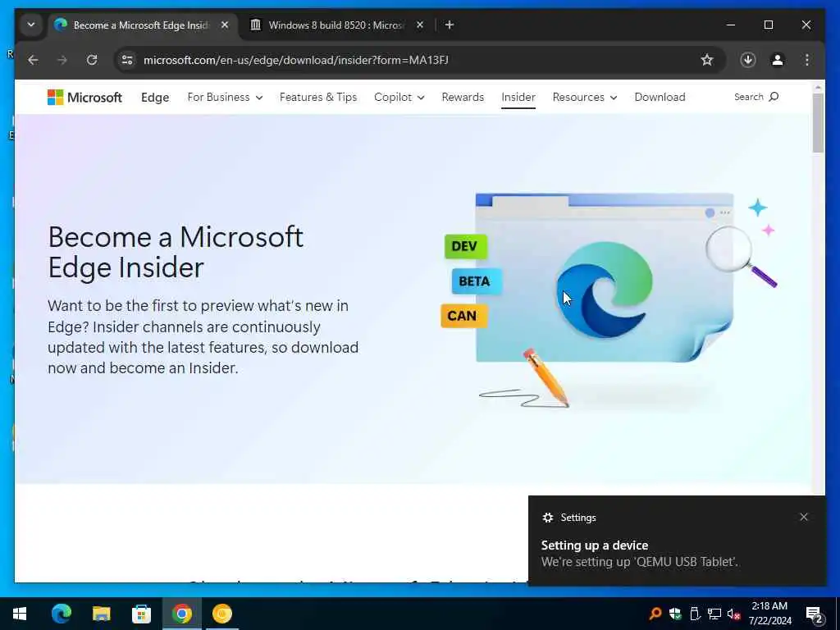Close the Become a Microsoft Edge Insider tab
The height and width of the screenshot is (630, 840).
coord(225,25)
